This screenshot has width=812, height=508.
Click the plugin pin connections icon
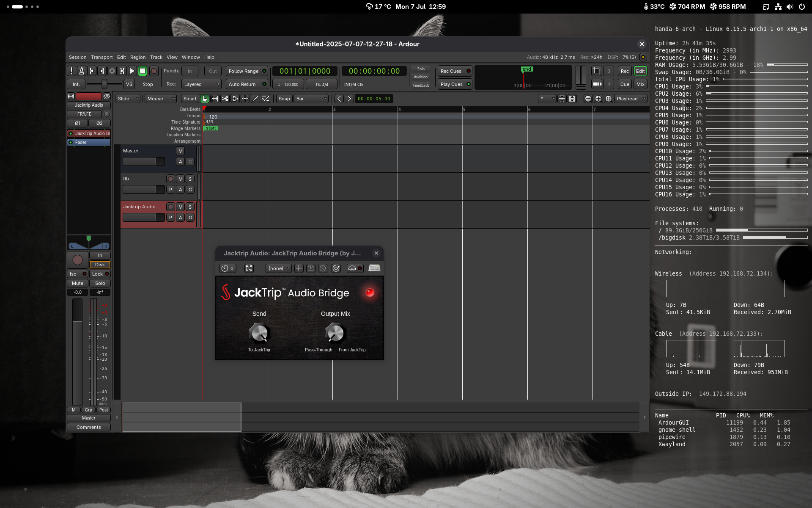[249, 268]
